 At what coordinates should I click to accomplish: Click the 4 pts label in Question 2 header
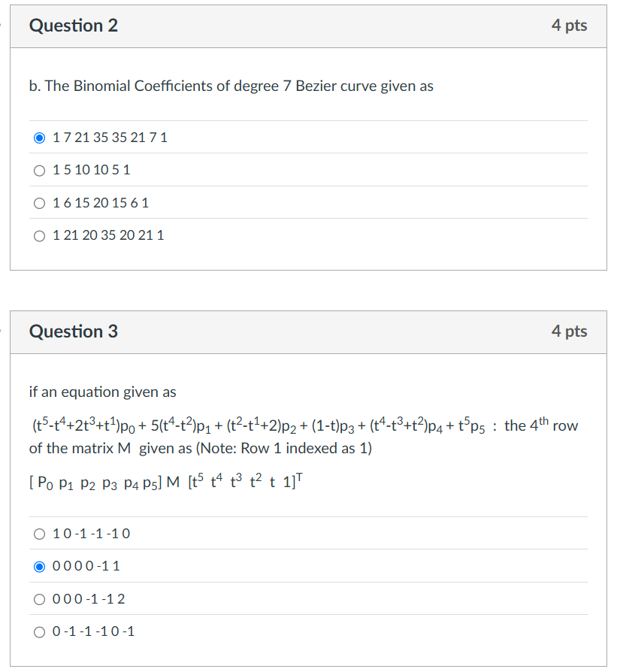[x=569, y=26]
